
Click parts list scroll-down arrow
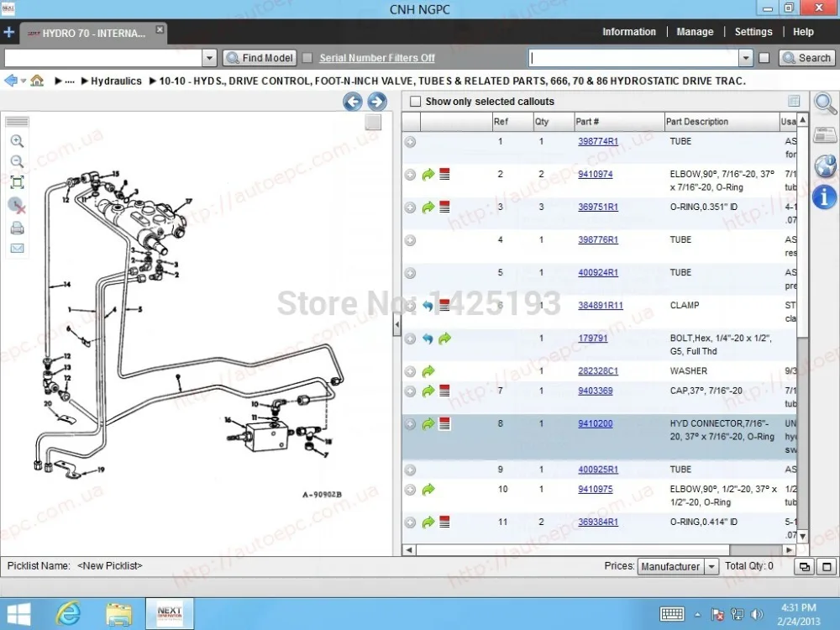tap(802, 536)
